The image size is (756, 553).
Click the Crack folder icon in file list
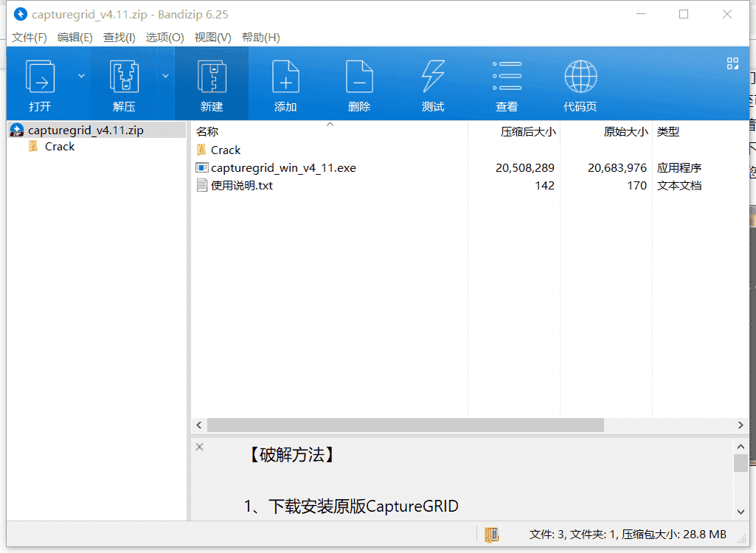[x=201, y=150]
